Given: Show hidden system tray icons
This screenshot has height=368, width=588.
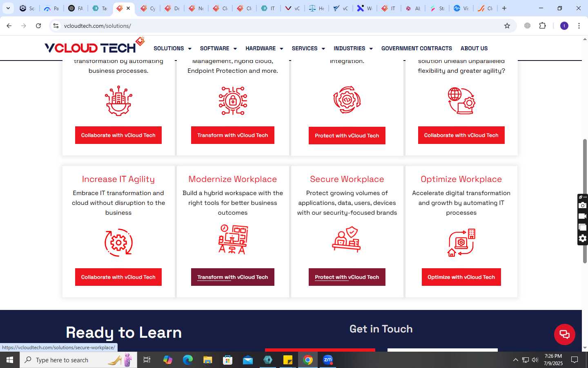Looking at the screenshot, I should pyautogui.click(x=515, y=360).
